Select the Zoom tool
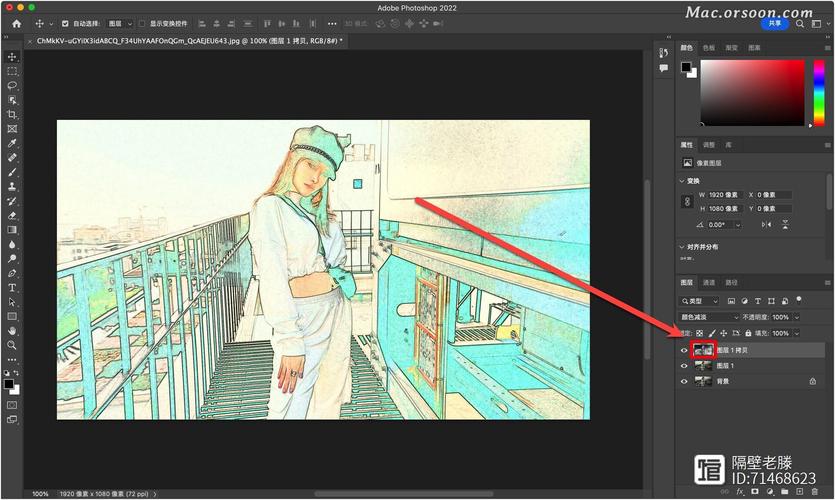The width and height of the screenshot is (835, 500). click(x=12, y=345)
